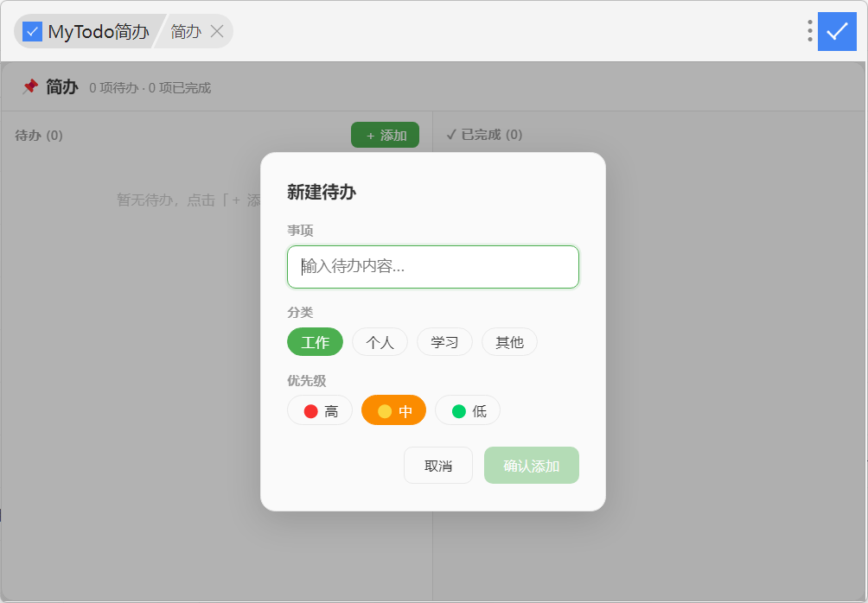Screen dimensions: 868x603
Task: Click the 确认添加 button
Action: click(532, 466)
